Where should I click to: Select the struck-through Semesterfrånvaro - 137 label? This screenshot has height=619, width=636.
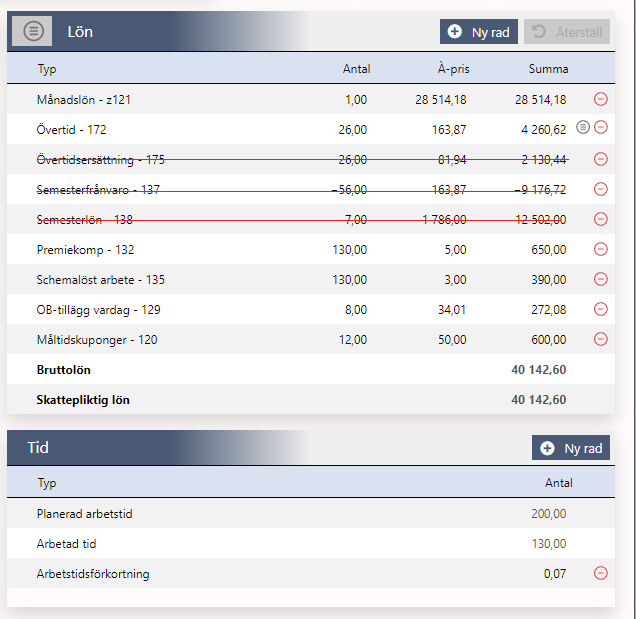coord(98,190)
